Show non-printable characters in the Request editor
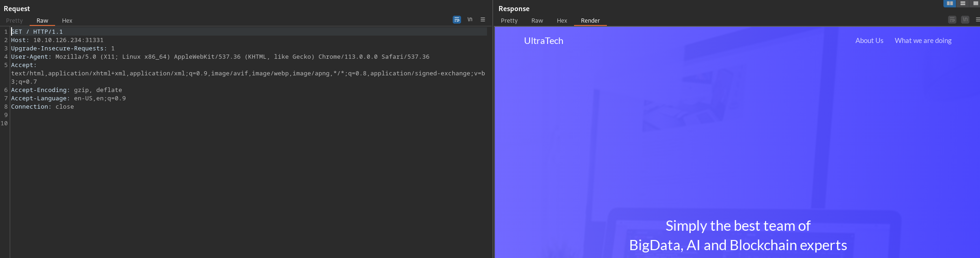Viewport: 980px width, 258px height. 470,19
